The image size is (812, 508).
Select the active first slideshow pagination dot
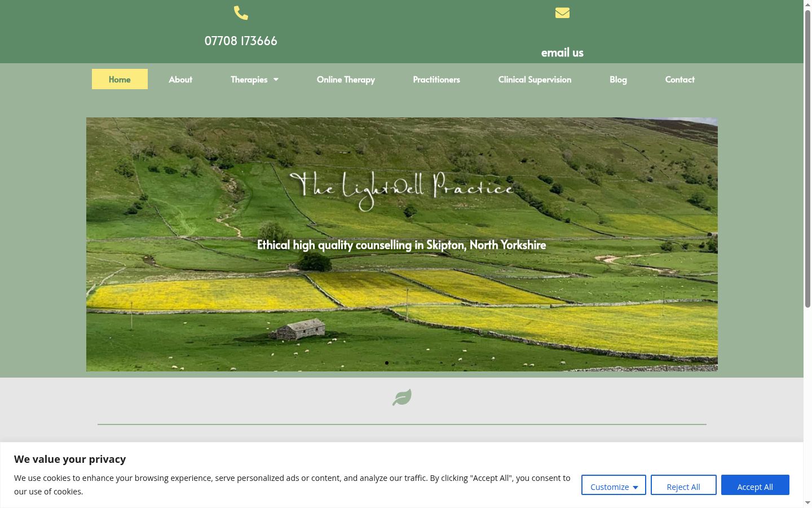387,363
